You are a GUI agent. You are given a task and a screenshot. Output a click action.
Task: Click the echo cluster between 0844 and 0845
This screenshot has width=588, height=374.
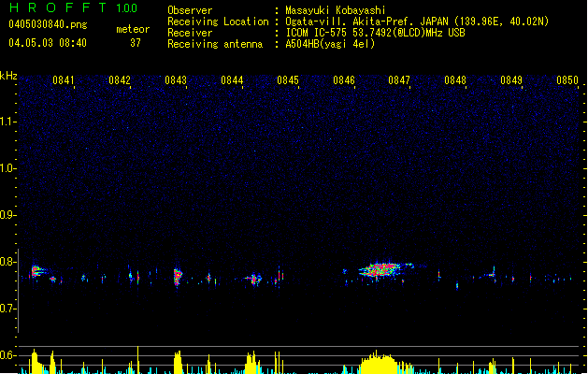(x=254, y=279)
